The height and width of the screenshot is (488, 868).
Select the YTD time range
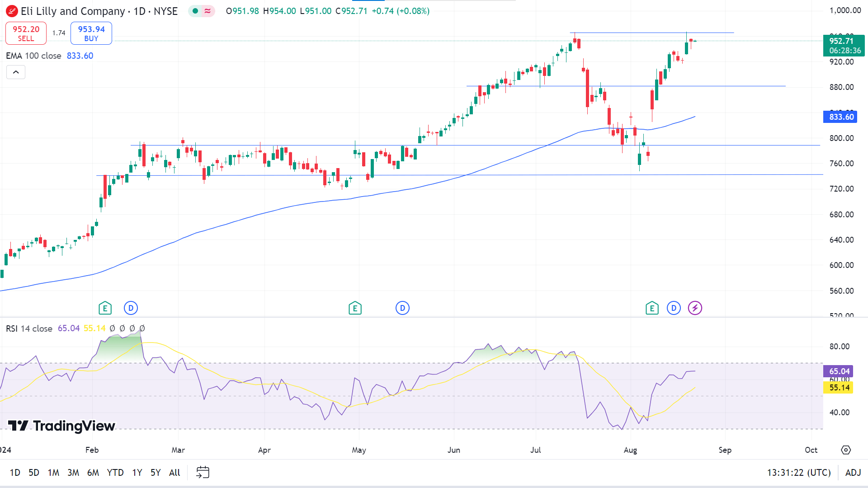[x=115, y=473]
